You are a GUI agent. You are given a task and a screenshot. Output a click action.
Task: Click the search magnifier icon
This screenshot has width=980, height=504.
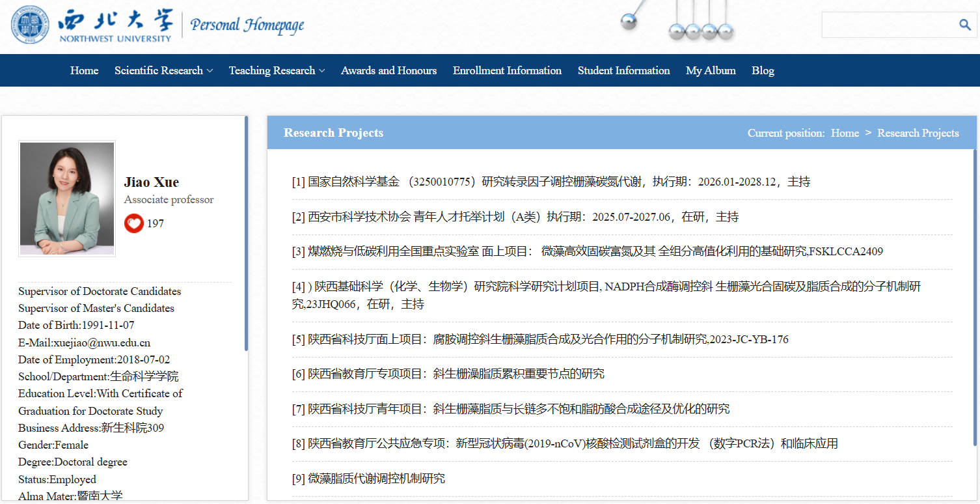coord(964,25)
